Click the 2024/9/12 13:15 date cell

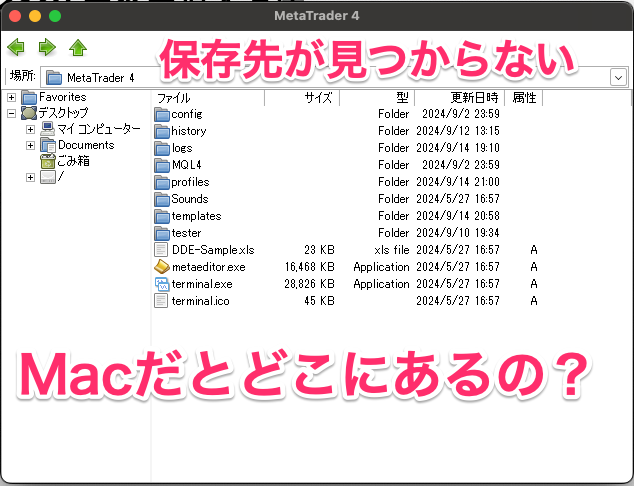click(458, 131)
